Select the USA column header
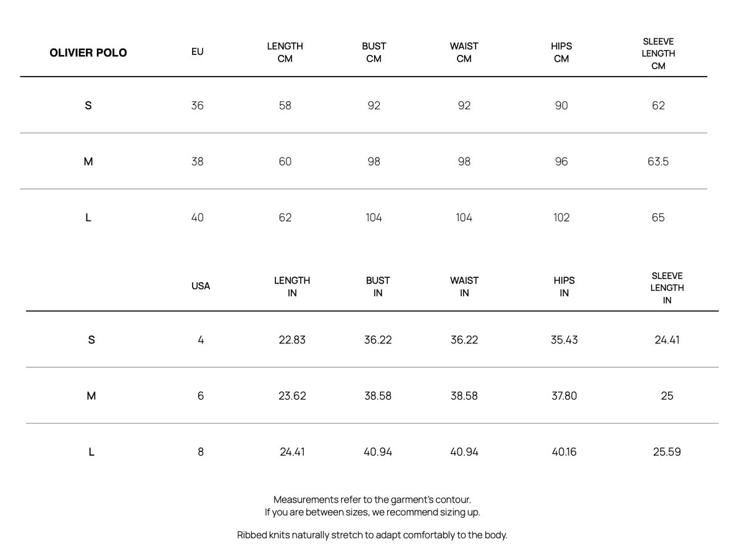 tap(201, 286)
